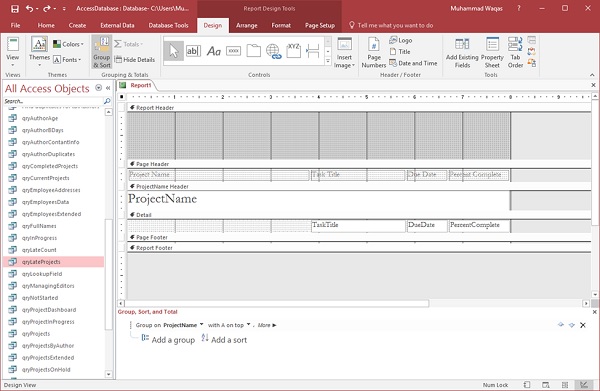Click Add a group button
600x391 pixels.
168,340
